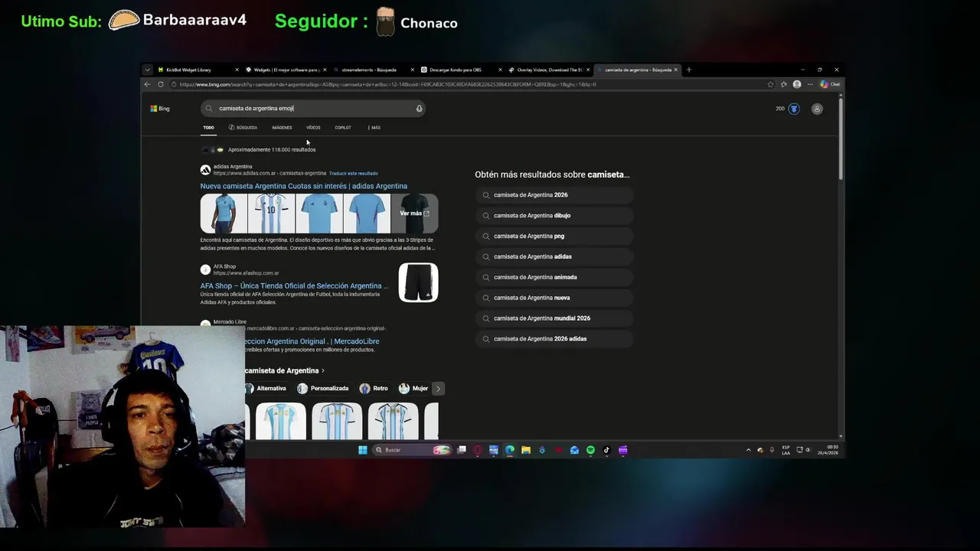Viewport: 980px width, 551px height.
Task: Select the BÚSQUEDA tab in Bing
Action: [243, 128]
